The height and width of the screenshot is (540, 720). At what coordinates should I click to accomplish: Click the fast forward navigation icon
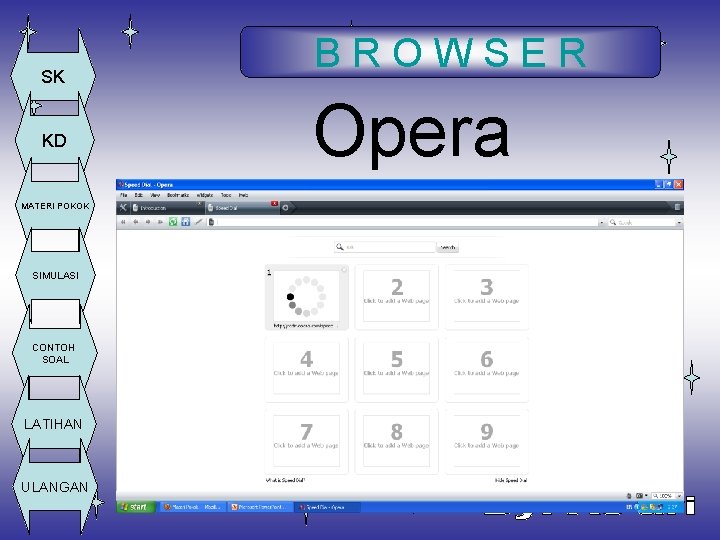coord(160,222)
